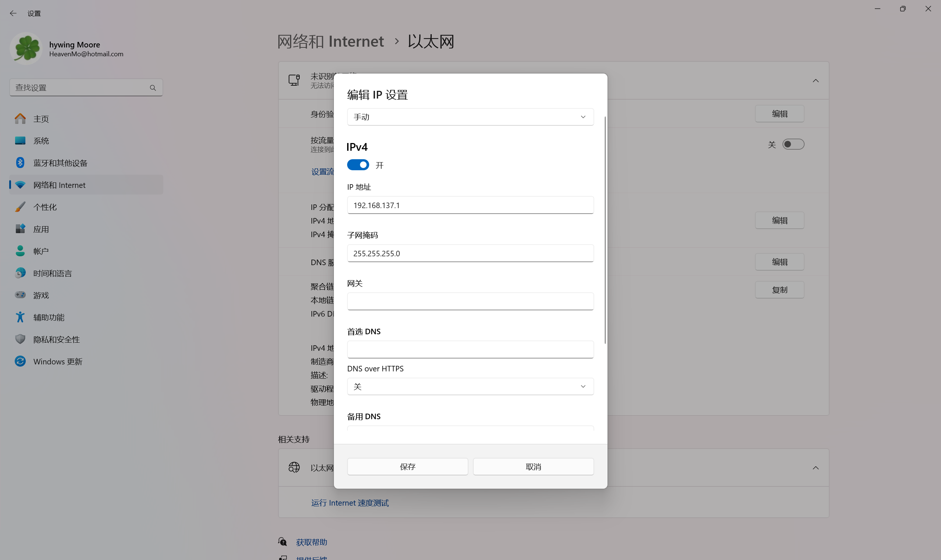Open the DNS over HTTPS dropdown

click(x=469, y=386)
